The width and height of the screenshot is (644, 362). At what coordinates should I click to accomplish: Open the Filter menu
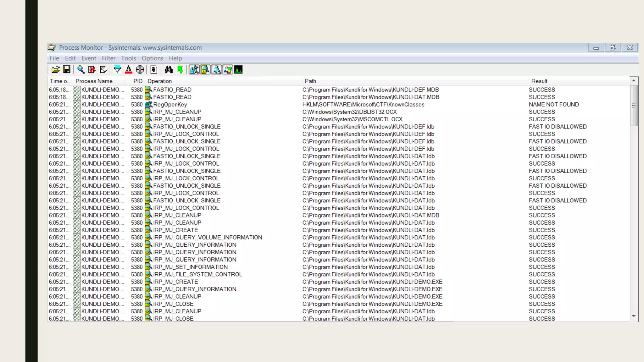click(x=108, y=58)
